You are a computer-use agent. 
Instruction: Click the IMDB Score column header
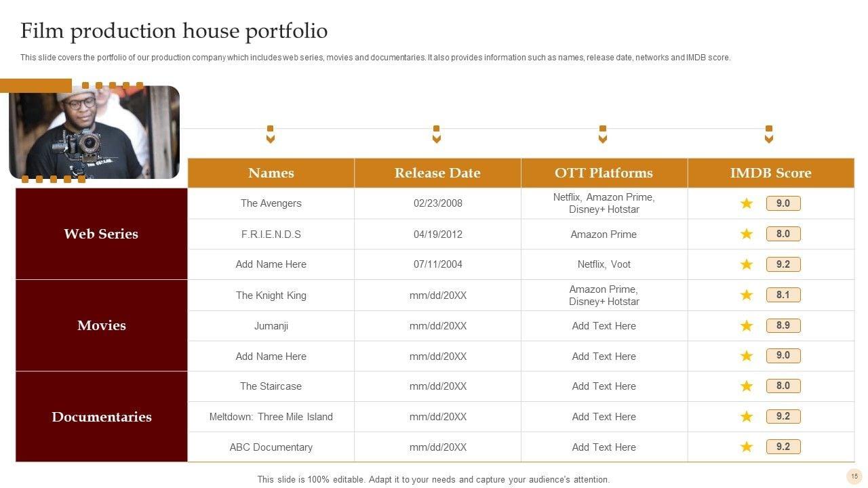tap(770, 173)
